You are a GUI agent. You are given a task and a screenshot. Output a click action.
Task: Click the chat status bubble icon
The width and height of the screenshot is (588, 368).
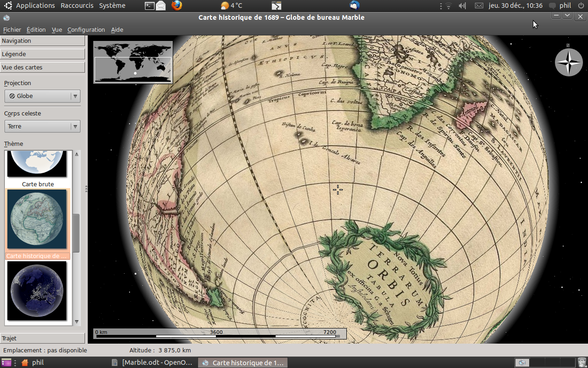point(552,6)
